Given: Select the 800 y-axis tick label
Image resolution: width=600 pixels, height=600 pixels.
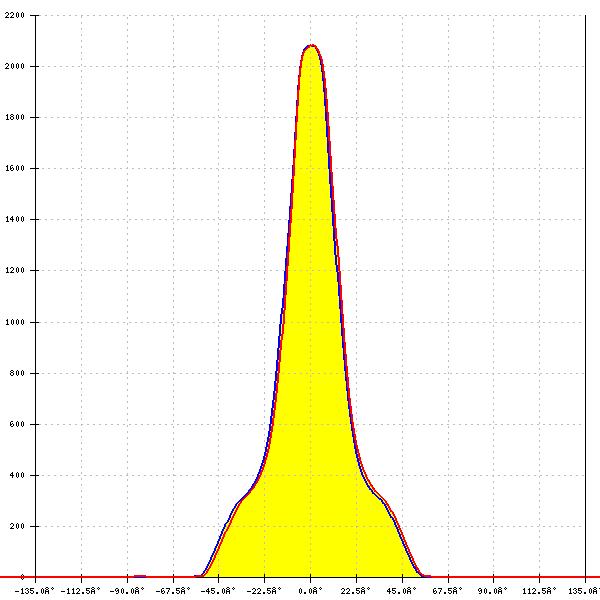Looking at the screenshot, I should (x=17, y=373).
